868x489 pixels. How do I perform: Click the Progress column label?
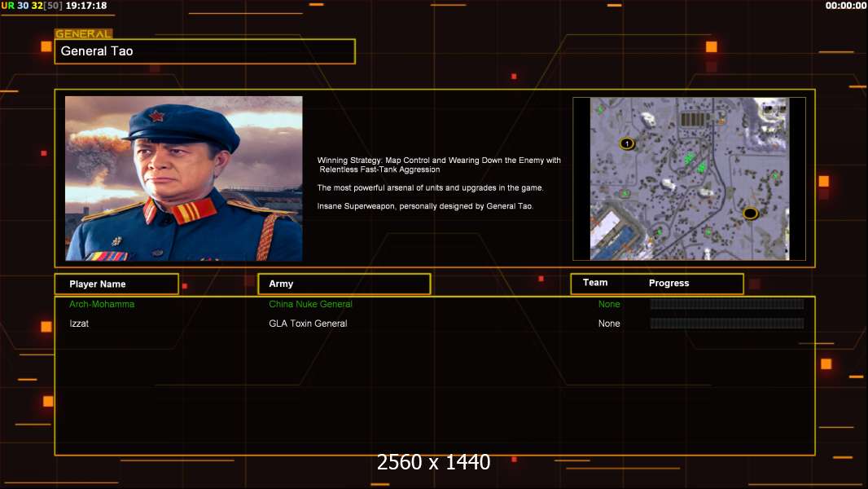[669, 283]
